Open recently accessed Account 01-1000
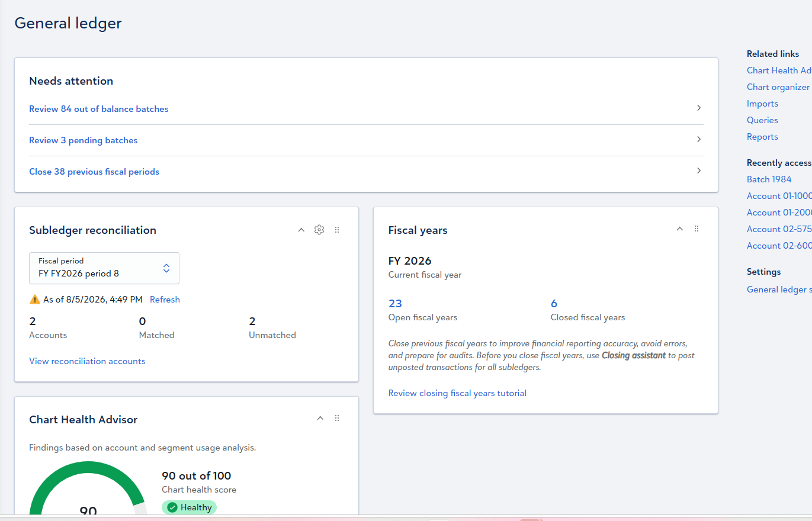Viewport: 812px width, 521px height. [779, 196]
